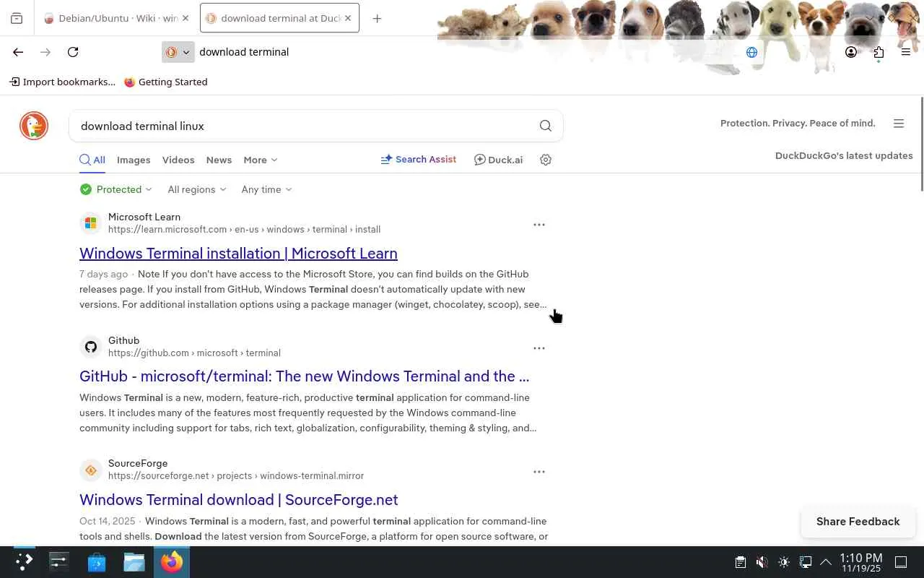924x578 pixels.
Task: Open the Firefox account icon
Action: click(x=851, y=52)
